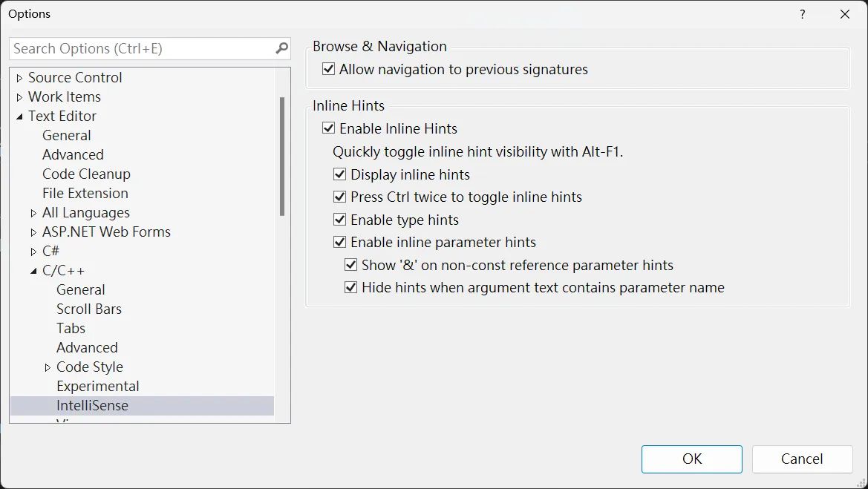Collapse the C/C++ node
868x489 pixels.
[33, 271]
